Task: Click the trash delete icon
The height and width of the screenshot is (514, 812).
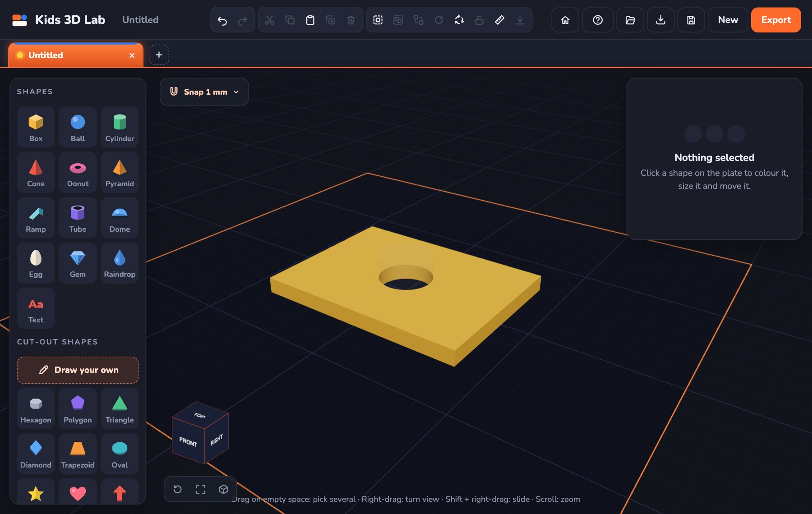Action: (x=351, y=20)
